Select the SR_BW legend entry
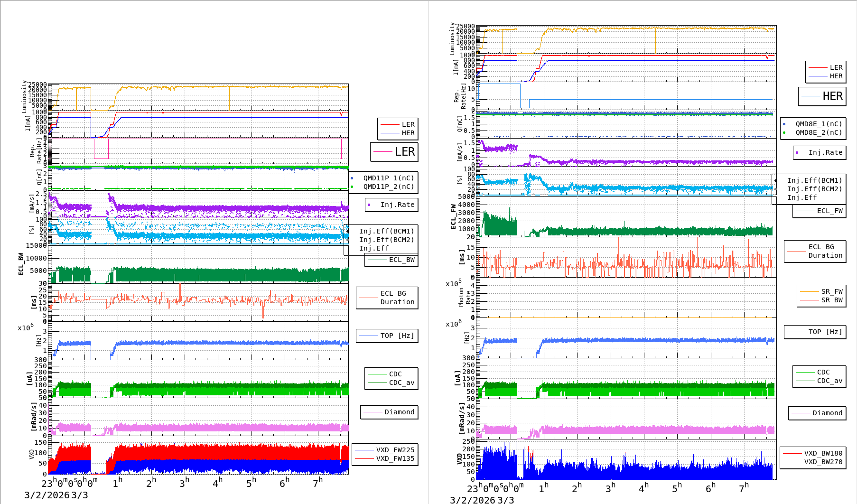The width and height of the screenshot is (857, 504). click(x=831, y=300)
